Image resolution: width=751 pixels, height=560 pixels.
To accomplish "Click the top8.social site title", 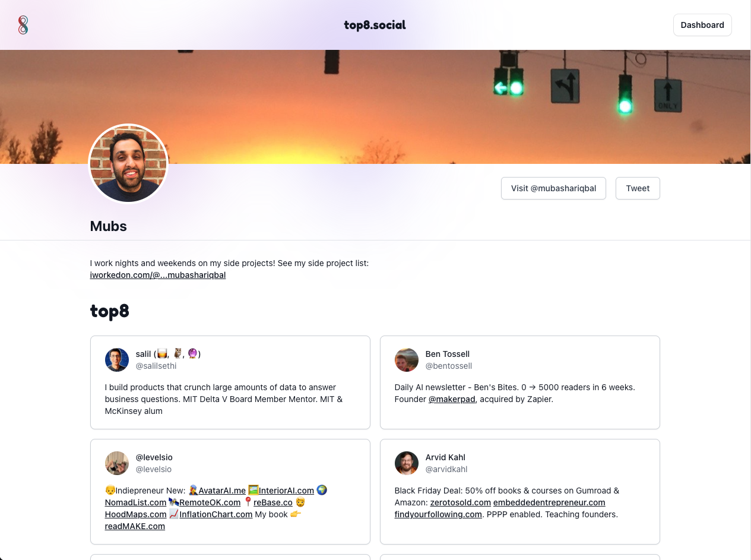I will (x=375, y=25).
